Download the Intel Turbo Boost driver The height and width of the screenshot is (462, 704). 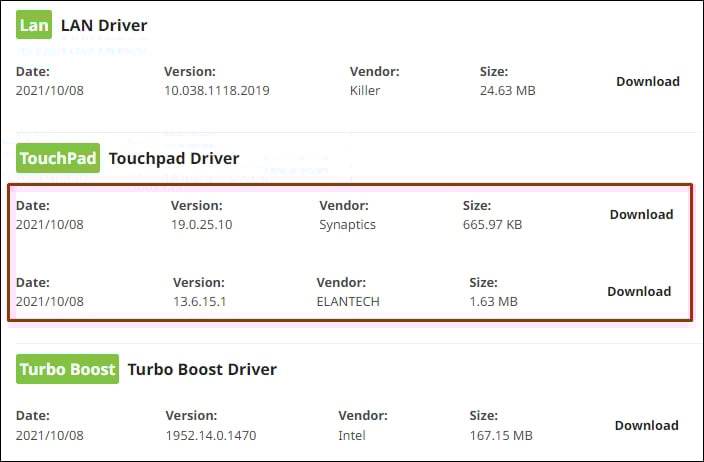(646, 425)
